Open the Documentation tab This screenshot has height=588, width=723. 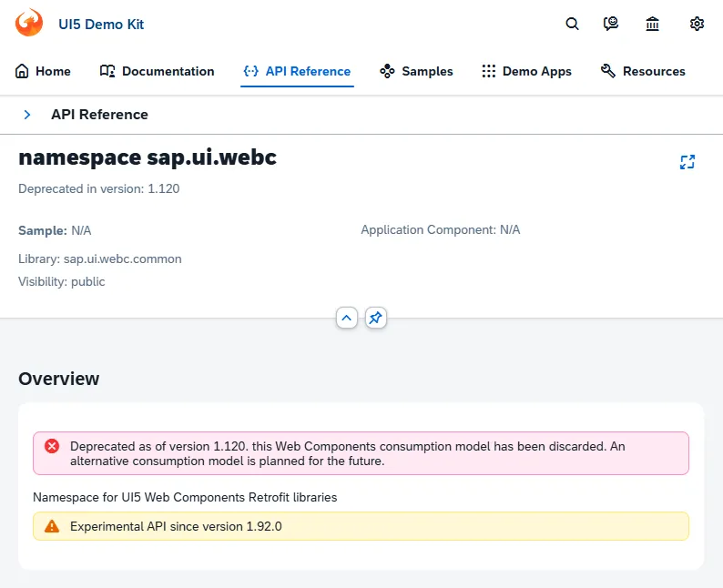pyautogui.click(x=158, y=71)
